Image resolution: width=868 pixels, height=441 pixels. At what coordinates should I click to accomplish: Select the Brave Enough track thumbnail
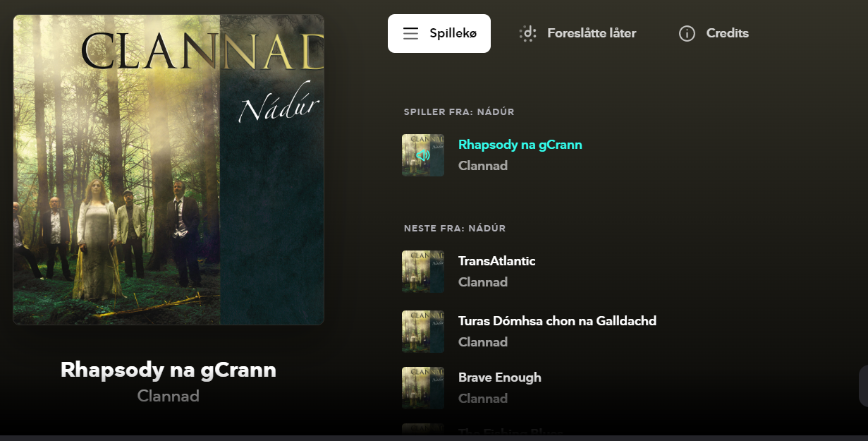coord(423,388)
